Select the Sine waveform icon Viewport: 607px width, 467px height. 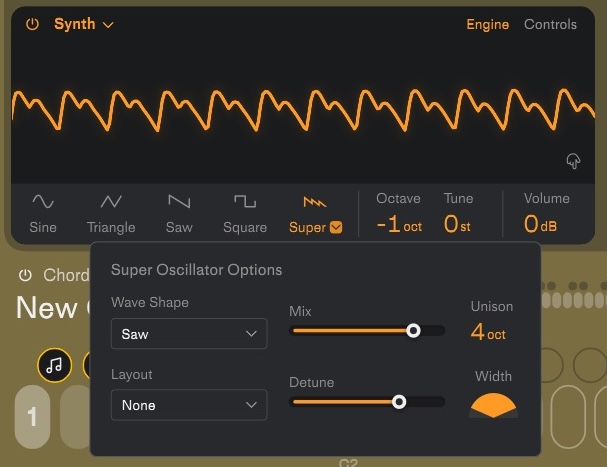(x=43, y=202)
